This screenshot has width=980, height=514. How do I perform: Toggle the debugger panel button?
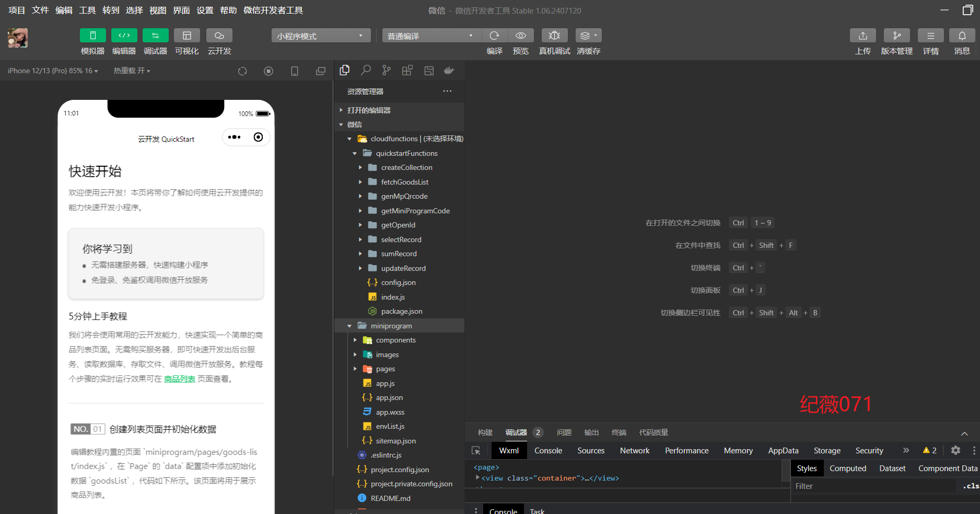(x=155, y=36)
